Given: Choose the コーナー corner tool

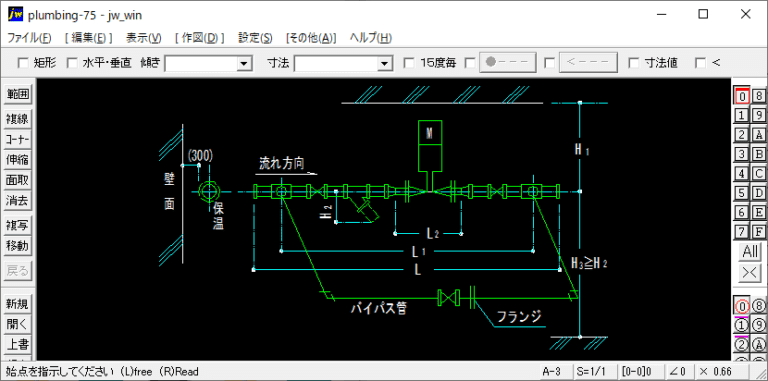Looking at the screenshot, I should tap(17, 139).
